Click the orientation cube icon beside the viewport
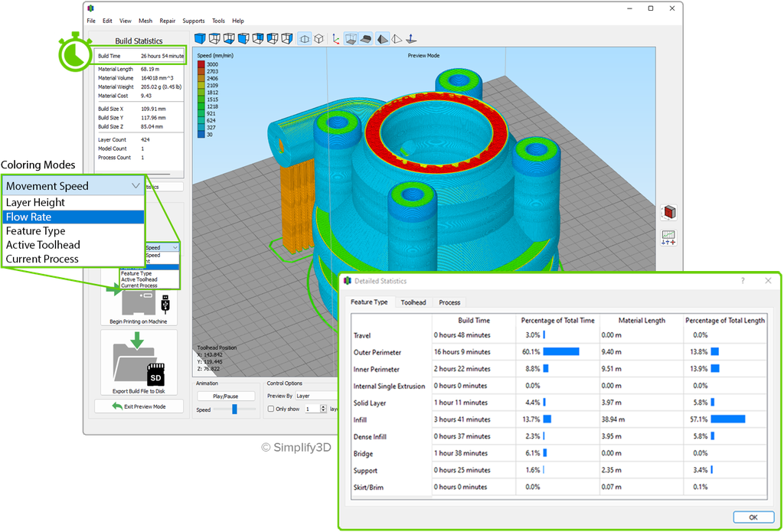The width and height of the screenshot is (784, 532). coord(669,213)
